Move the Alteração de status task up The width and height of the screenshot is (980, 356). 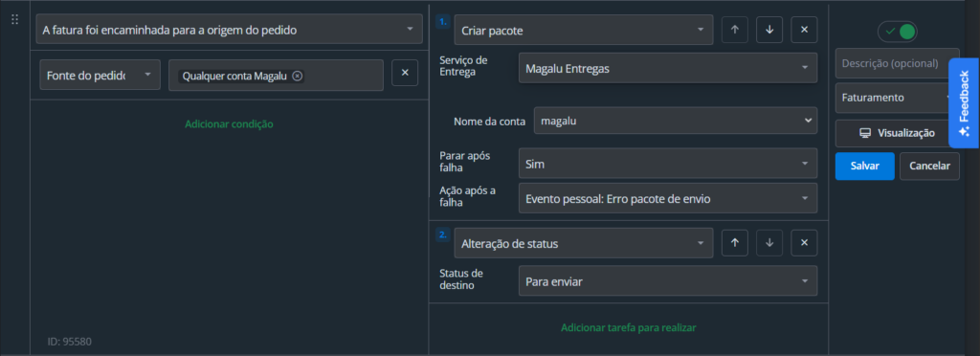[x=735, y=243]
